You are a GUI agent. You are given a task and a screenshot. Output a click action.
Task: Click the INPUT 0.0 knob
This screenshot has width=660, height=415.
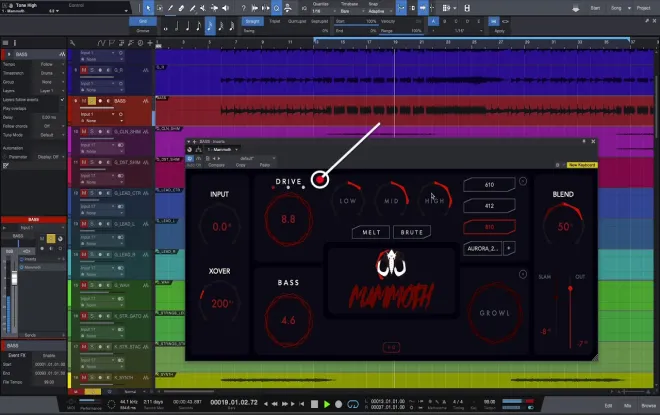(x=220, y=227)
